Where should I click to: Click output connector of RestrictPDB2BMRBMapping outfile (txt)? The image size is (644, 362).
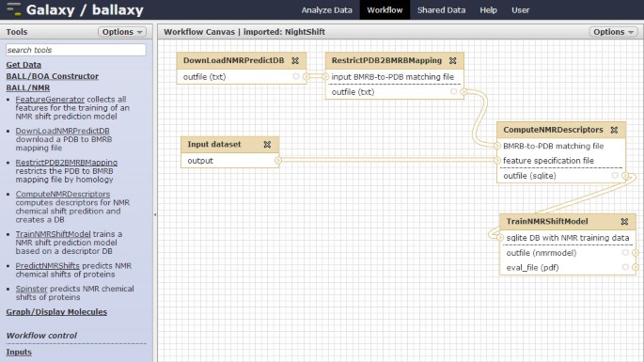463,91
